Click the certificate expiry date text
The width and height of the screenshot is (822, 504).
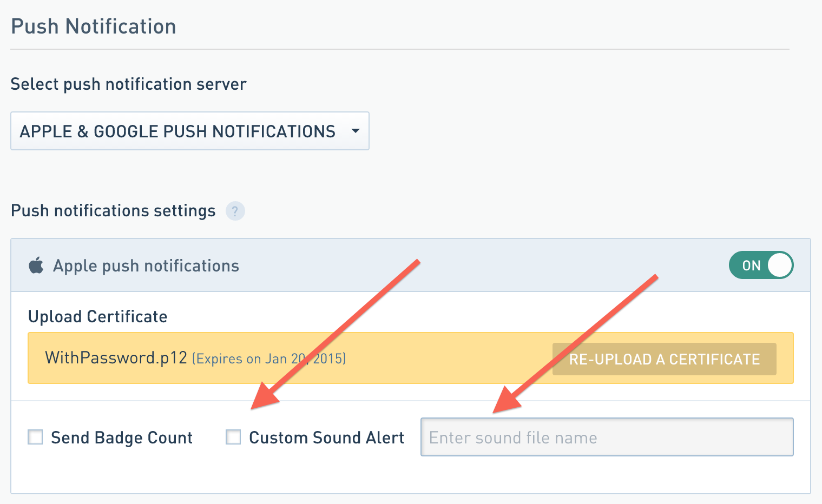tap(268, 359)
